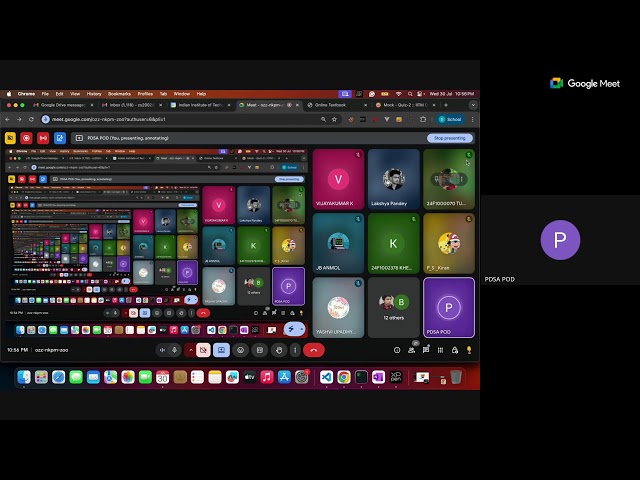
Task: Open the chat panel
Action: pos(426,350)
